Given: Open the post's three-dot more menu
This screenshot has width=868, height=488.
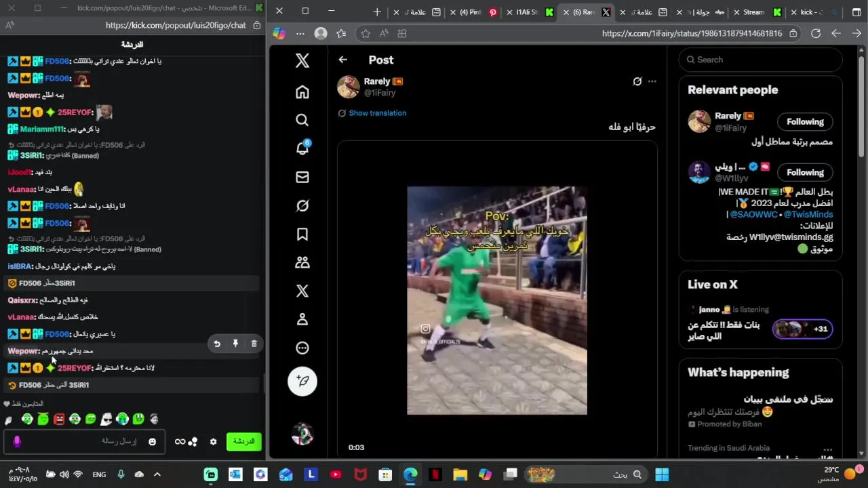Looking at the screenshot, I should [652, 81].
